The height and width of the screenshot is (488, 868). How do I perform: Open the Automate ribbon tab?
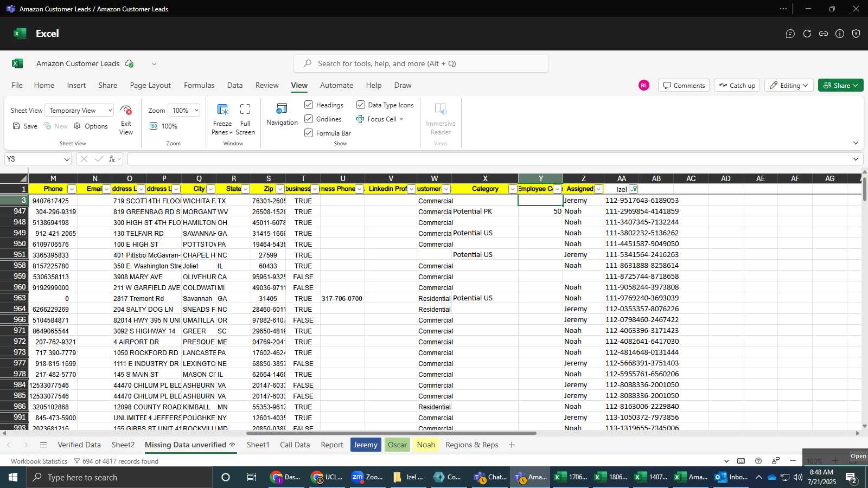[336, 85]
